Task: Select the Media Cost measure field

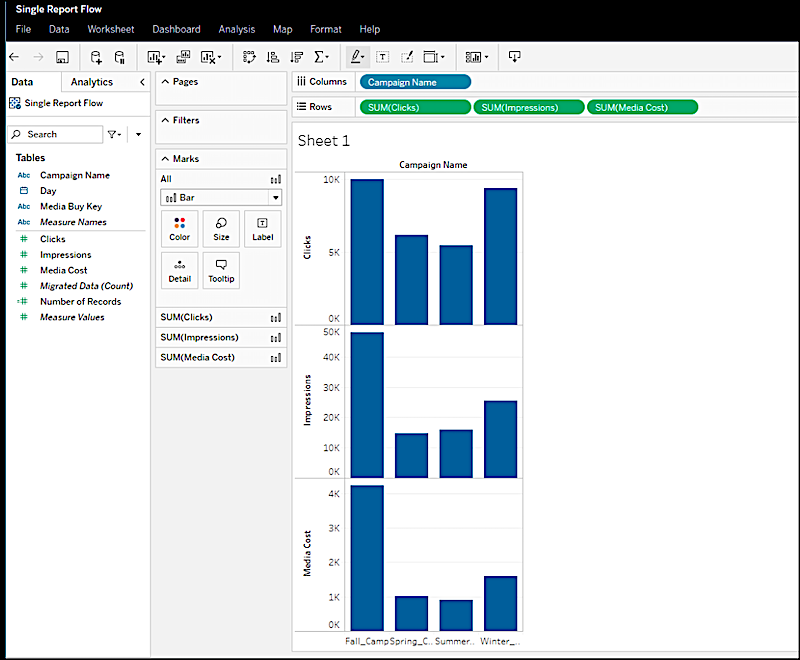Action: click(x=63, y=270)
